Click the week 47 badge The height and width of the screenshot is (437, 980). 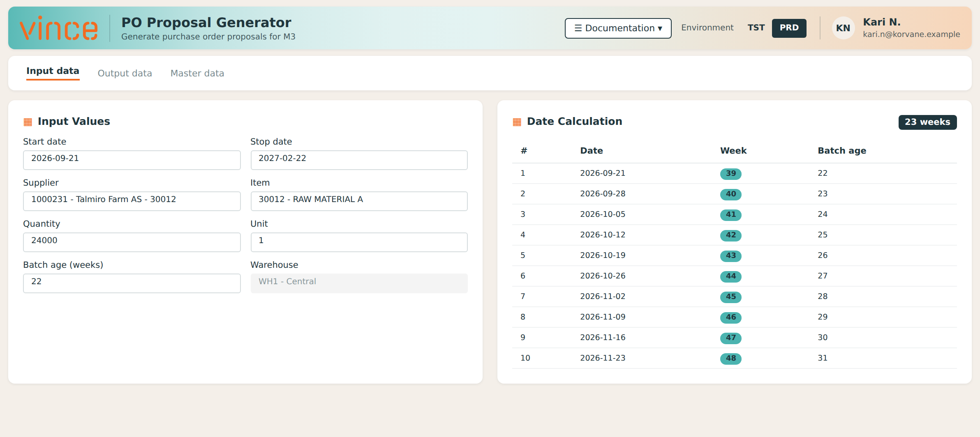pyautogui.click(x=730, y=338)
